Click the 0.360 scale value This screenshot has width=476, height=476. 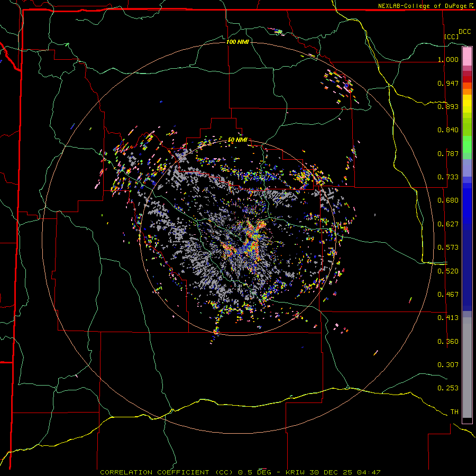pos(448,342)
